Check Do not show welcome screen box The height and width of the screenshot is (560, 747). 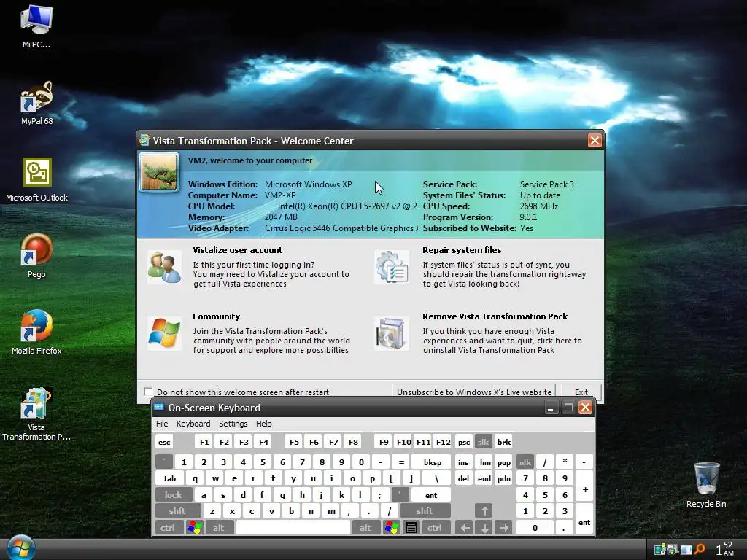coord(148,392)
